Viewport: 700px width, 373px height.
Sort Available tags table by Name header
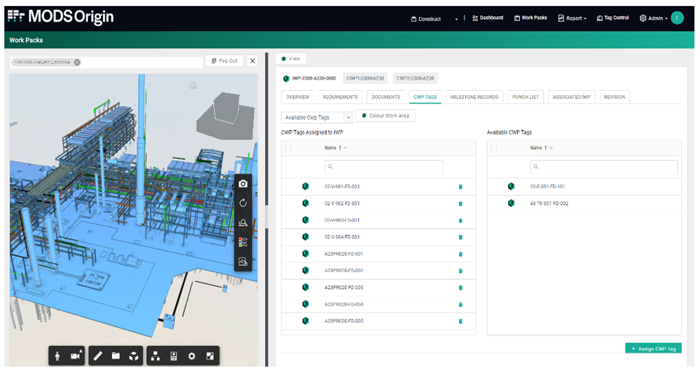[536, 148]
